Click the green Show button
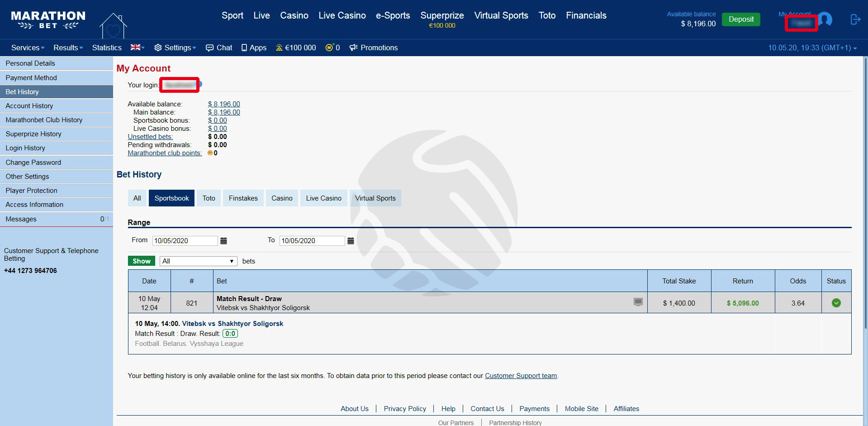Image resolution: width=868 pixels, height=426 pixels. [142, 261]
